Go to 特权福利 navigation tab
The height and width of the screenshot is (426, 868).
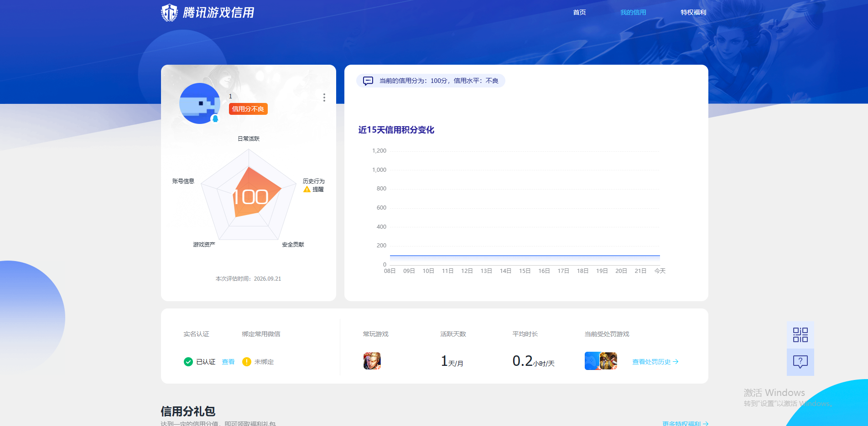pos(693,12)
